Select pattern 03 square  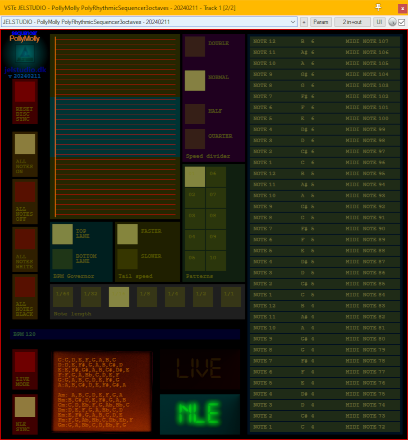click(195, 219)
